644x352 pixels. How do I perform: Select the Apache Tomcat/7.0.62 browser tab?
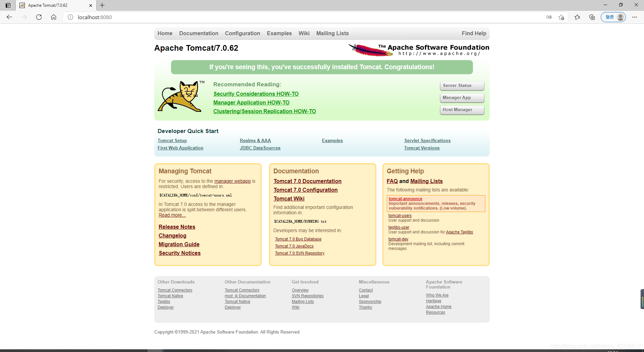56,5
